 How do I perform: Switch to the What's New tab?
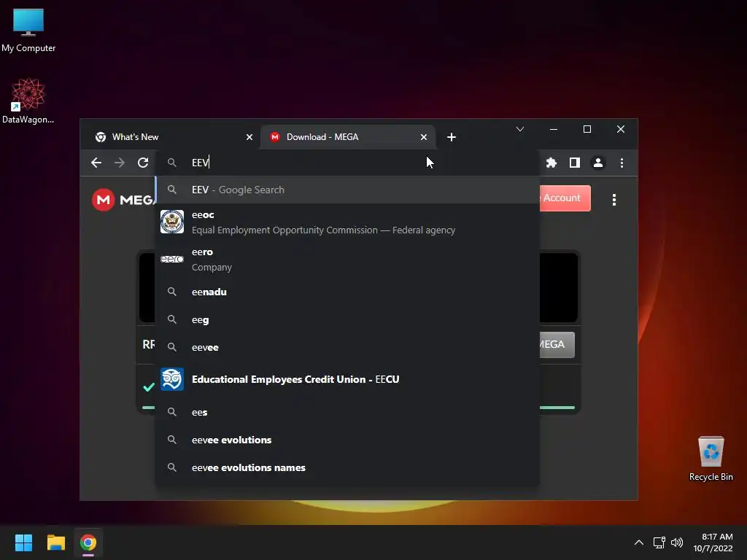[171, 137]
